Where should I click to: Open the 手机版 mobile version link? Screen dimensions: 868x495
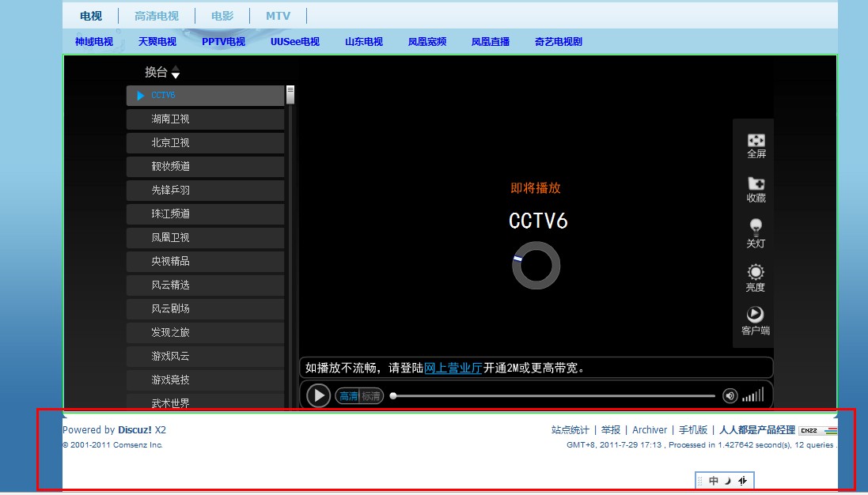pos(693,429)
